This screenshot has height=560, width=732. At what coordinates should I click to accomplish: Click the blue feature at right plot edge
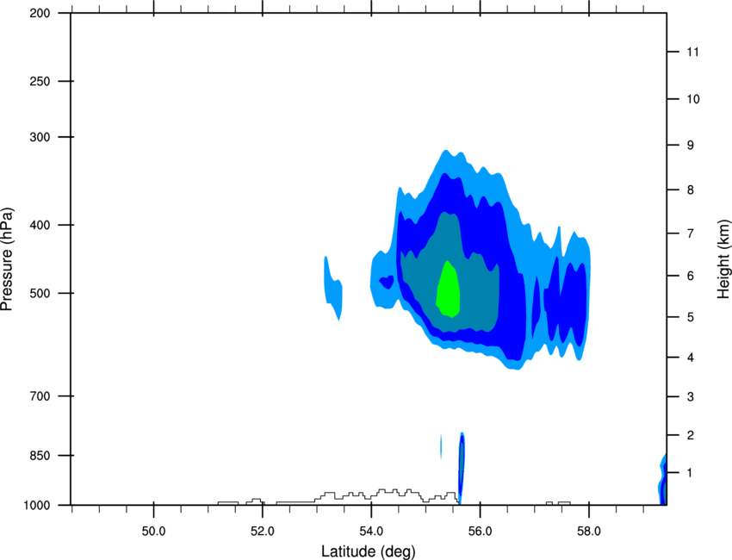click(663, 479)
